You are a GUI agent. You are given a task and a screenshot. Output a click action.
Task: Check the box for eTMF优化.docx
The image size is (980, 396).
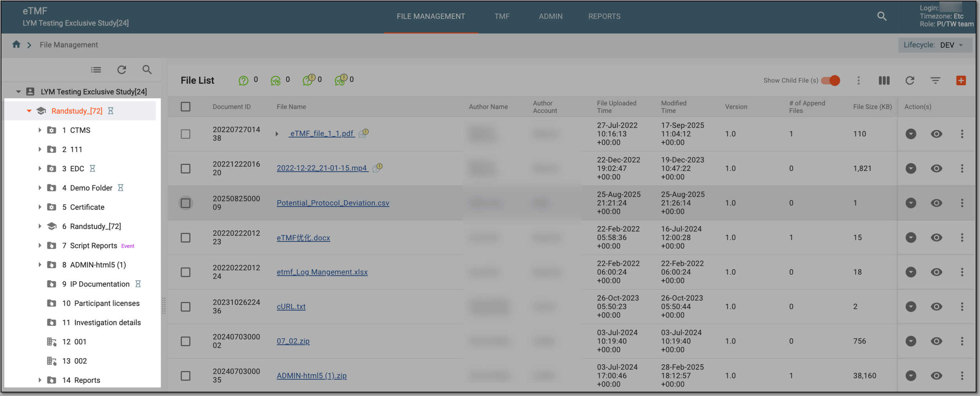point(185,237)
